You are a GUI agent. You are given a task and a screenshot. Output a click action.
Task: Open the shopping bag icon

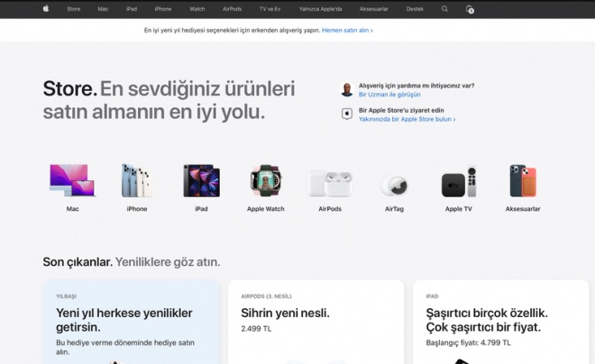pos(470,9)
